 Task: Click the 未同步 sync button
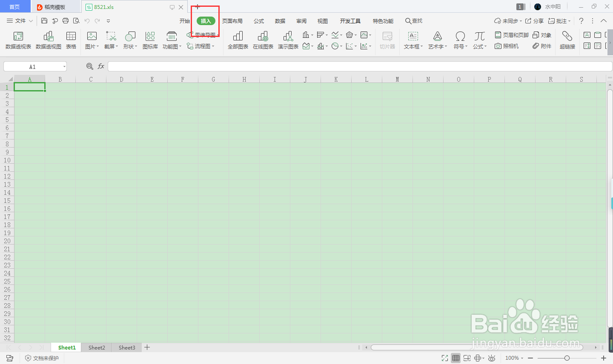click(x=508, y=21)
